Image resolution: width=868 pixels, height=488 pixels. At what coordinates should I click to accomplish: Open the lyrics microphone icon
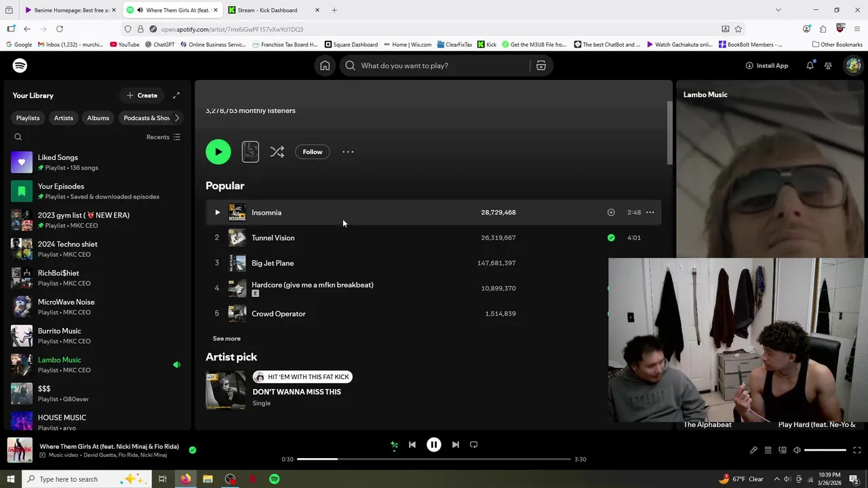(753, 450)
